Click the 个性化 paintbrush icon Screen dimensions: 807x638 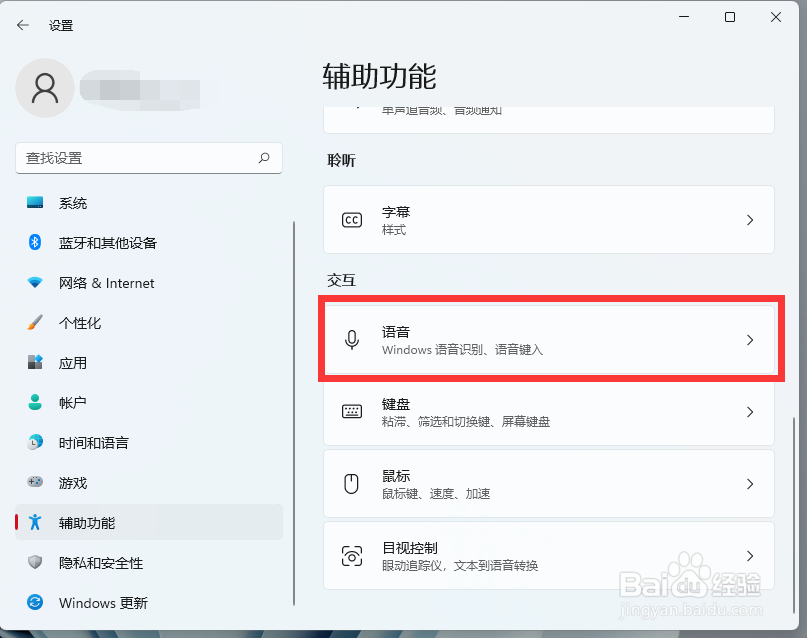click(x=35, y=322)
